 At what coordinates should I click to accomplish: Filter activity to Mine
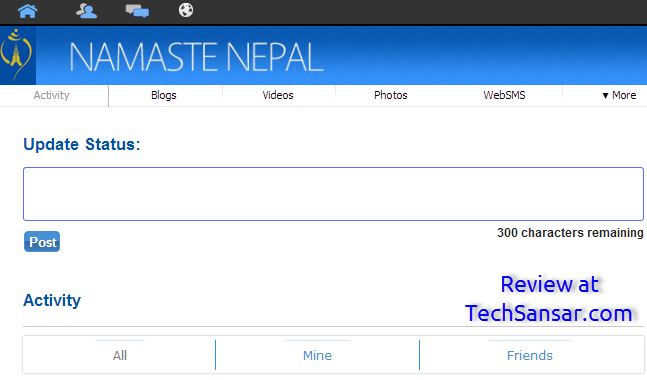coord(317,355)
